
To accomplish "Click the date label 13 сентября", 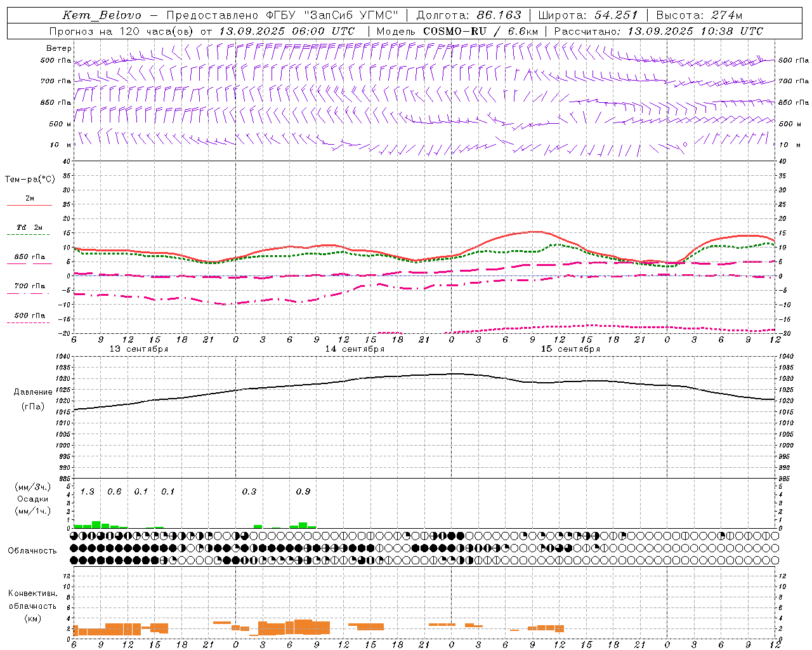I will pos(139,349).
